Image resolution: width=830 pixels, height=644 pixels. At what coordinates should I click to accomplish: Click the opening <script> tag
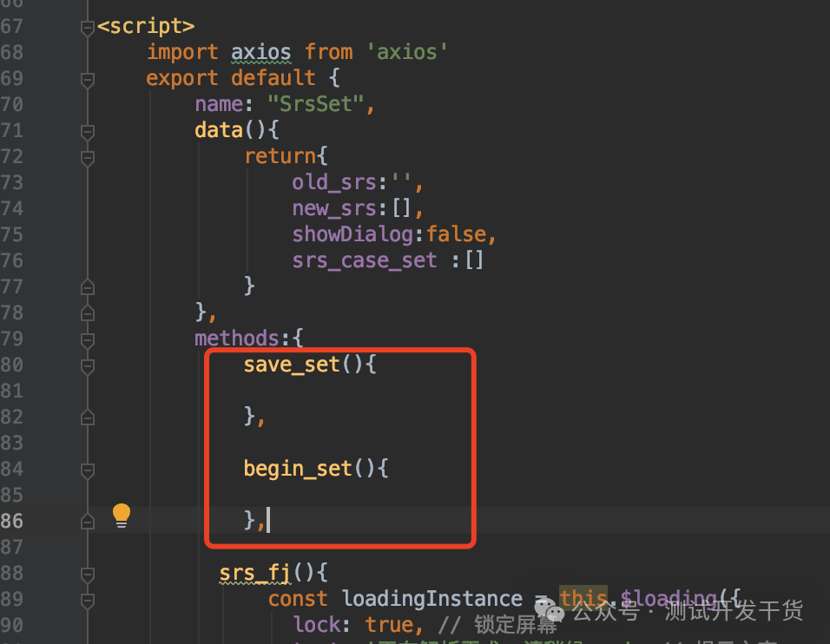point(146,26)
